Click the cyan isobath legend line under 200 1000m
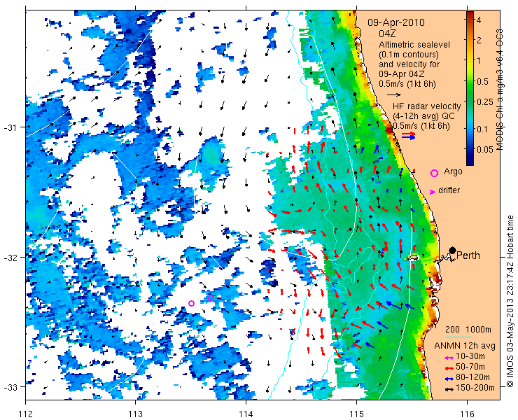Viewport: 518px width, 420px height. coord(458,337)
